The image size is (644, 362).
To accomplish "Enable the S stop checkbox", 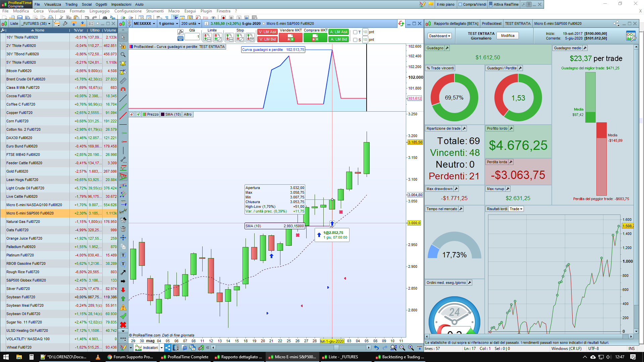I will (355, 40).
